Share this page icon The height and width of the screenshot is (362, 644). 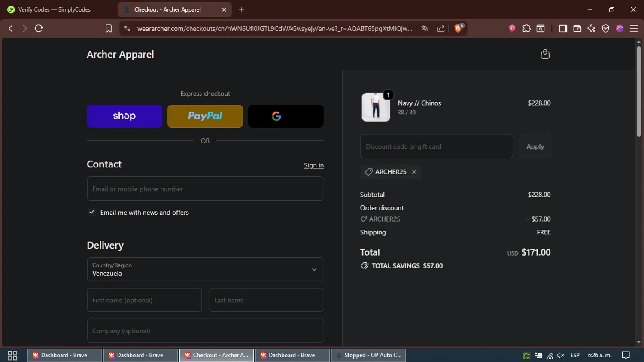(x=441, y=28)
